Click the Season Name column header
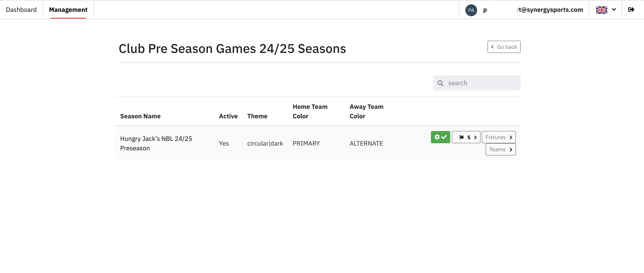This screenshot has width=644, height=273. click(x=140, y=116)
